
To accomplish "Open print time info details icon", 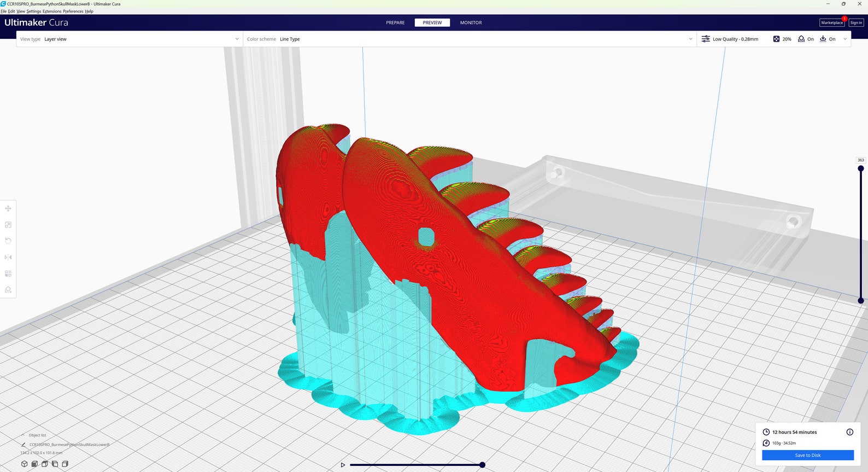I will [x=850, y=432].
